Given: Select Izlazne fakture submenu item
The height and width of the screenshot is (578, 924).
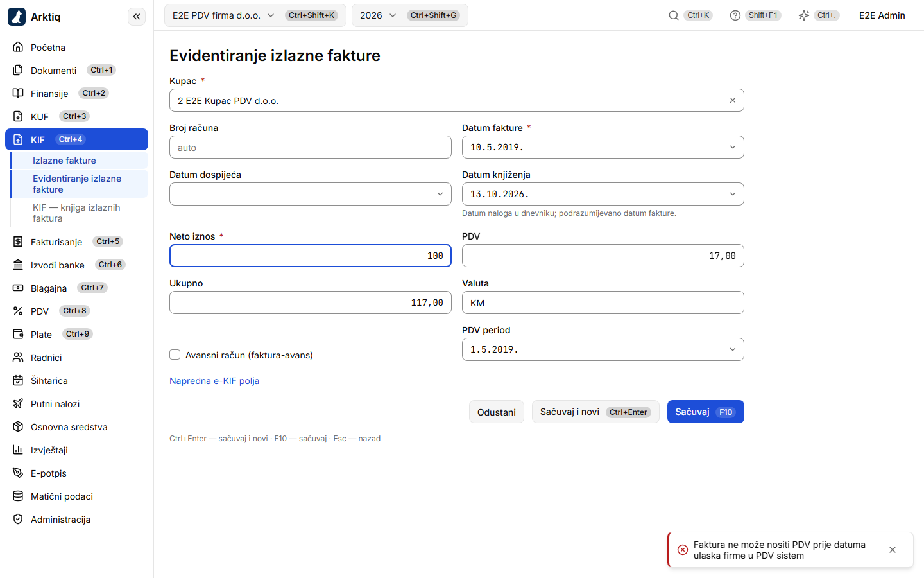Looking at the screenshot, I should tap(80, 161).
